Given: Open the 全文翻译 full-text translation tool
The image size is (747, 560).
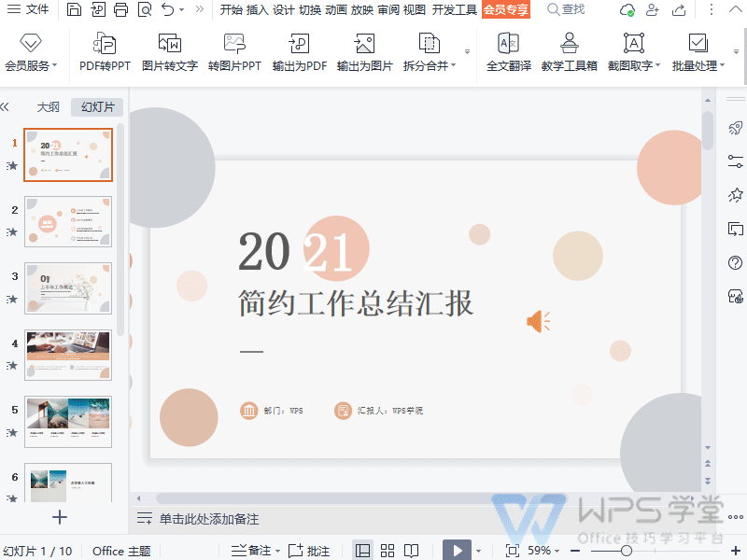Looking at the screenshot, I should [x=507, y=52].
